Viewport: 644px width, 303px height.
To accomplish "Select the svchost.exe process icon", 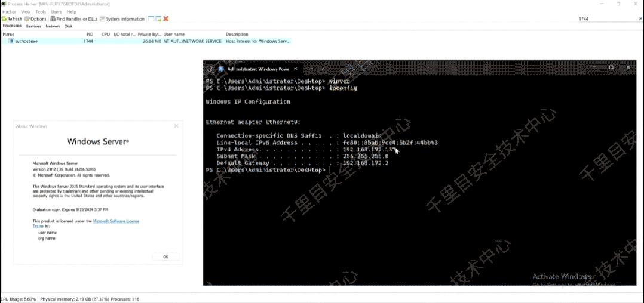I will 11,41.
